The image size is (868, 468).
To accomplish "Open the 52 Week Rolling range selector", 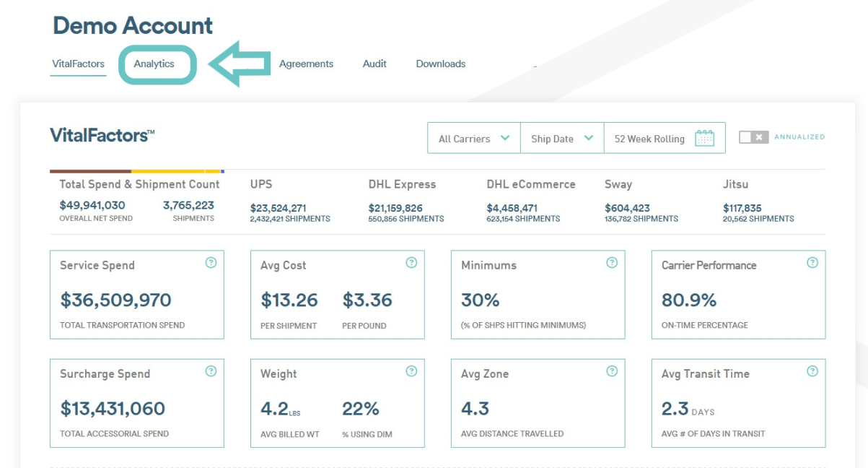I will click(649, 139).
